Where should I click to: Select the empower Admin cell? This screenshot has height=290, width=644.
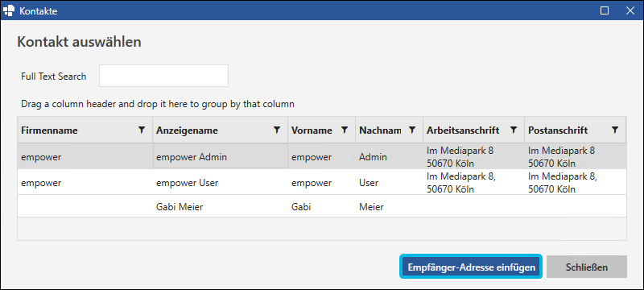[x=220, y=156]
